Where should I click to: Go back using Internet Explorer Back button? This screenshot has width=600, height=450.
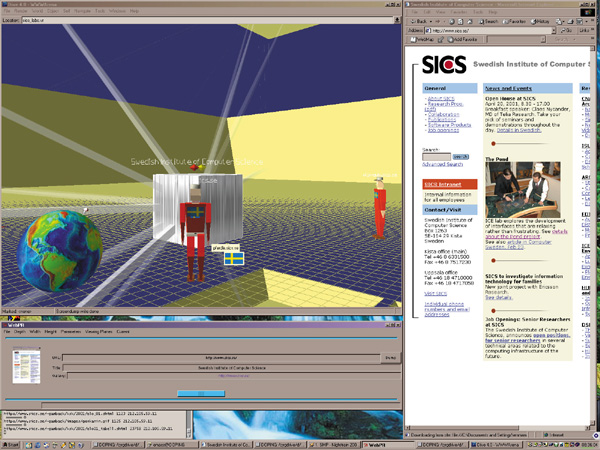coord(419,21)
